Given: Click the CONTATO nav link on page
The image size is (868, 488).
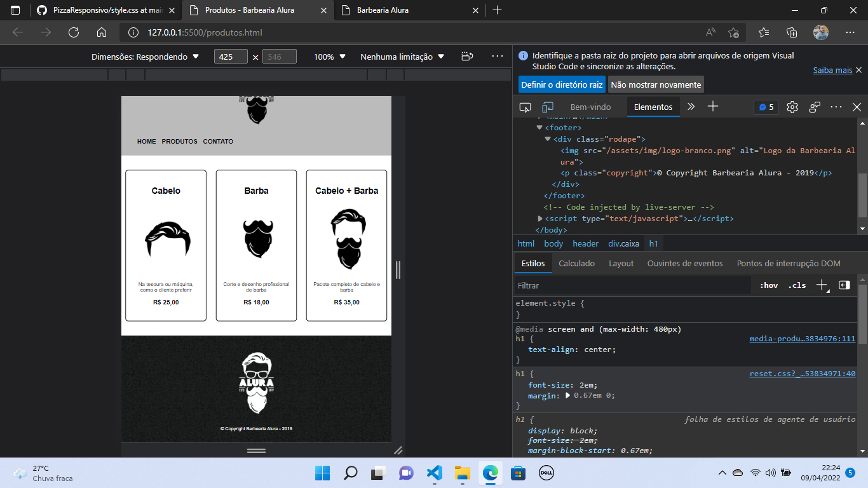Looking at the screenshot, I should point(218,141).
